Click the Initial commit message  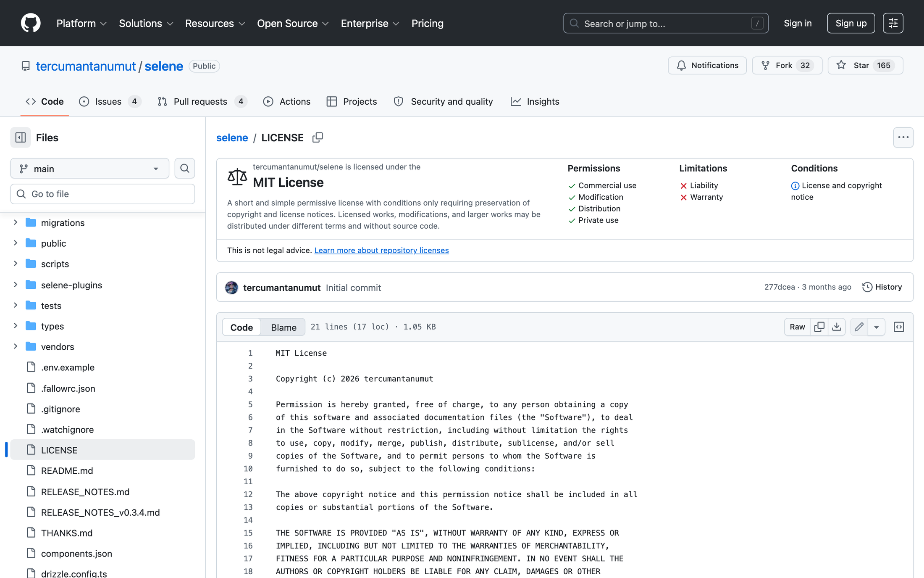[353, 288]
